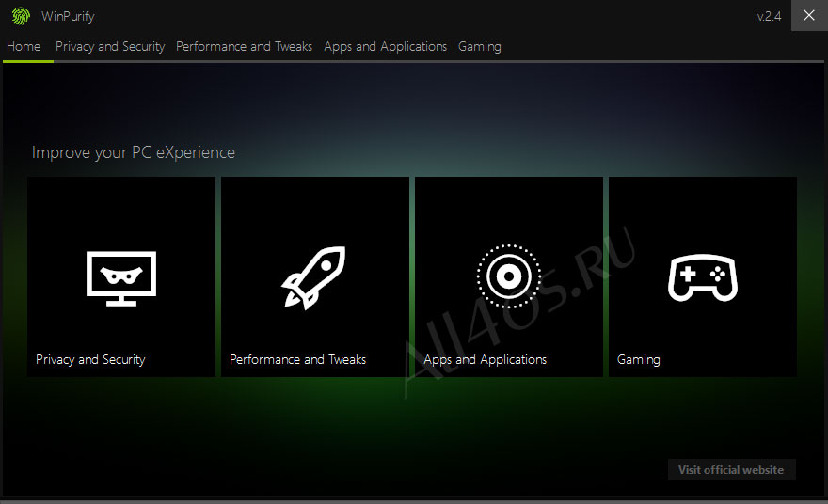The width and height of the screenshot is (828, 504).
Task: Go to Performance and Tweaks tab
Action: (244, 46)
